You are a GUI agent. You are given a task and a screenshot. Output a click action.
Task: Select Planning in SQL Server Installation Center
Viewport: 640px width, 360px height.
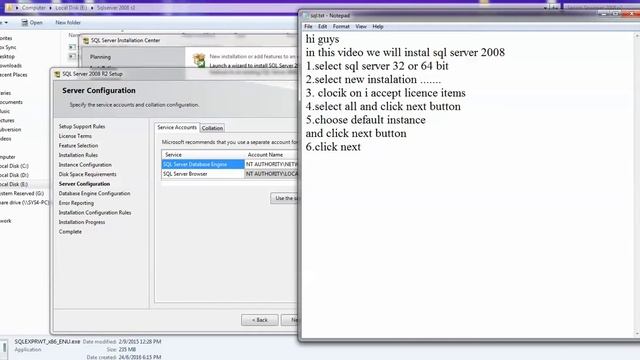100,57
